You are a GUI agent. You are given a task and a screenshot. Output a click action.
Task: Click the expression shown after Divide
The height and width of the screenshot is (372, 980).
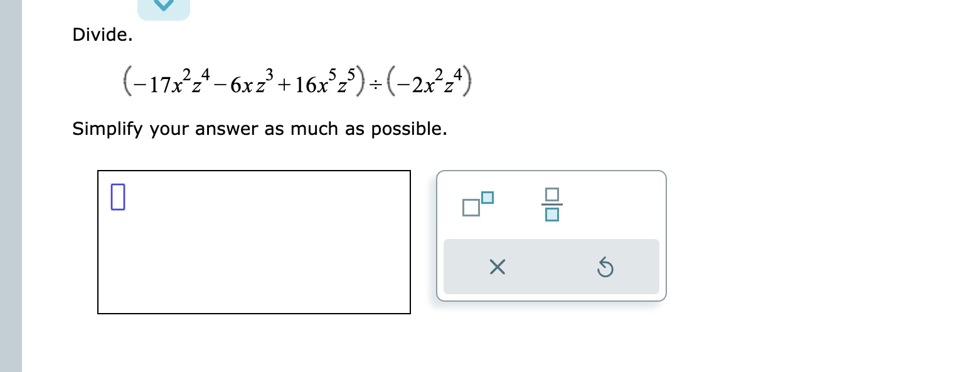point(295,82)
